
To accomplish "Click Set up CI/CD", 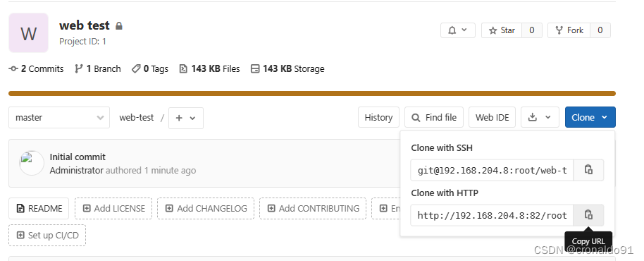I will point(47,236).
